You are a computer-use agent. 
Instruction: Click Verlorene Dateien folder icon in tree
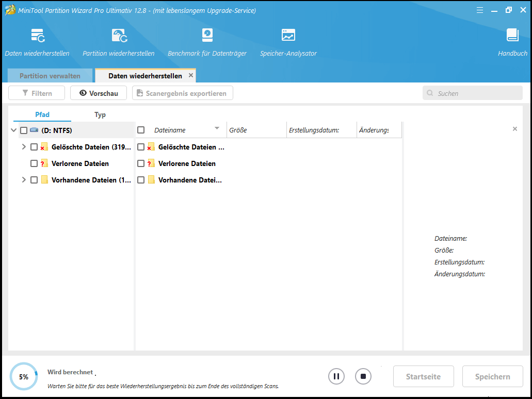click(x=44, y=163)
